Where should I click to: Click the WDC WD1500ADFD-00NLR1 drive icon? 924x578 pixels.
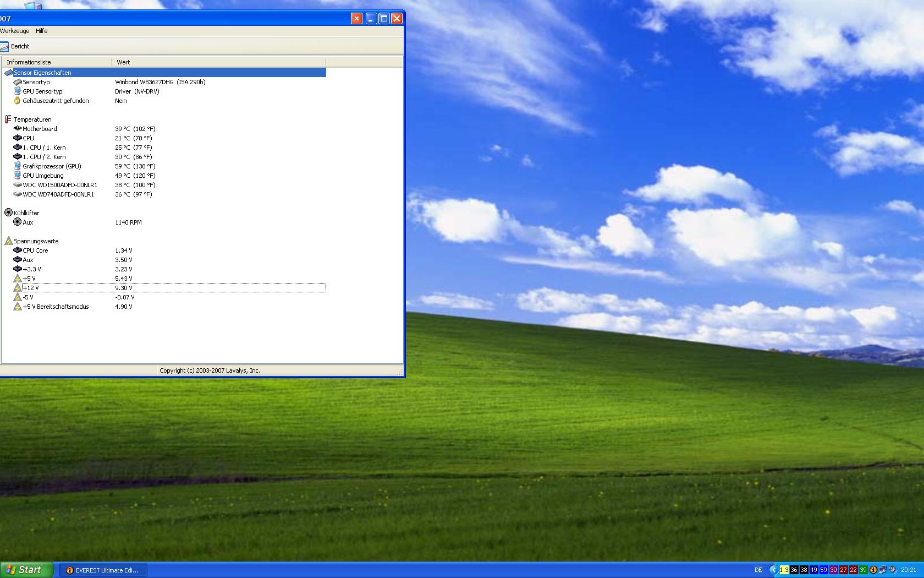tap(17, 185)
